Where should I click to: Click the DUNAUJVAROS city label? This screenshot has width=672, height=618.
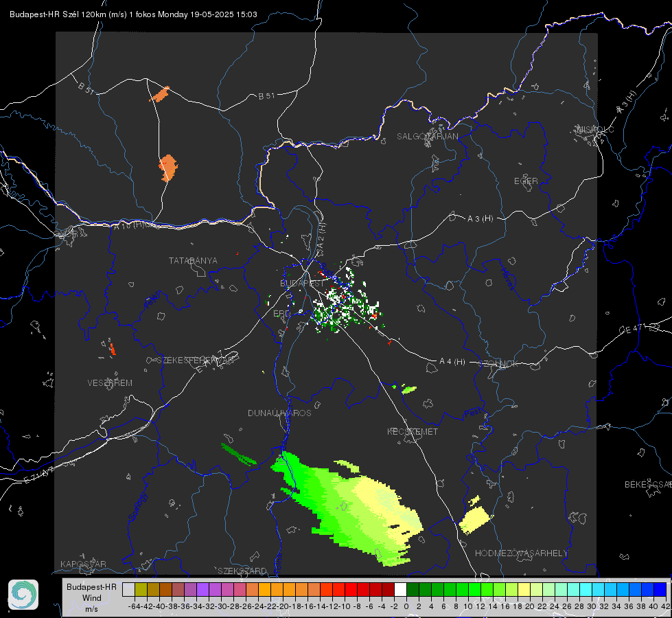point(279,413)
